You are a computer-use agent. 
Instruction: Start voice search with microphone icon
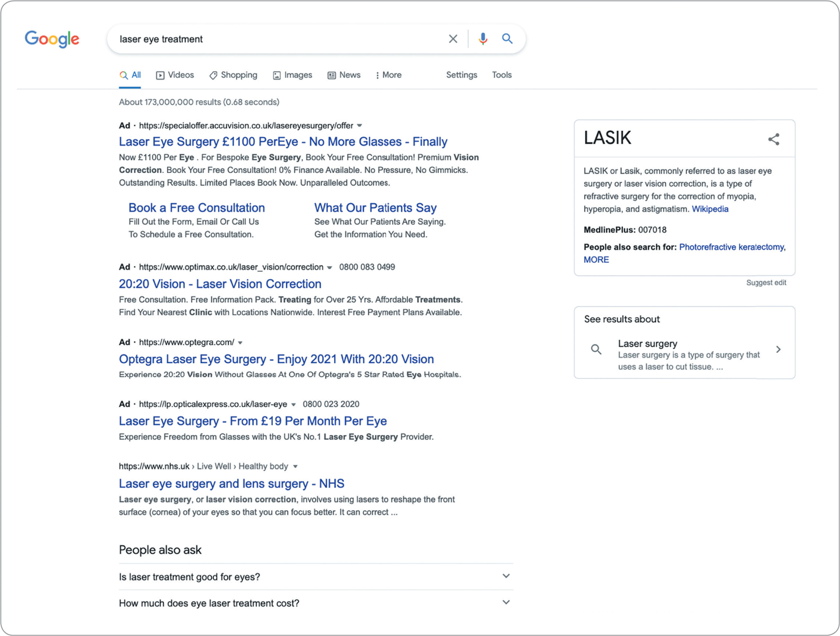tap(483, 39)
